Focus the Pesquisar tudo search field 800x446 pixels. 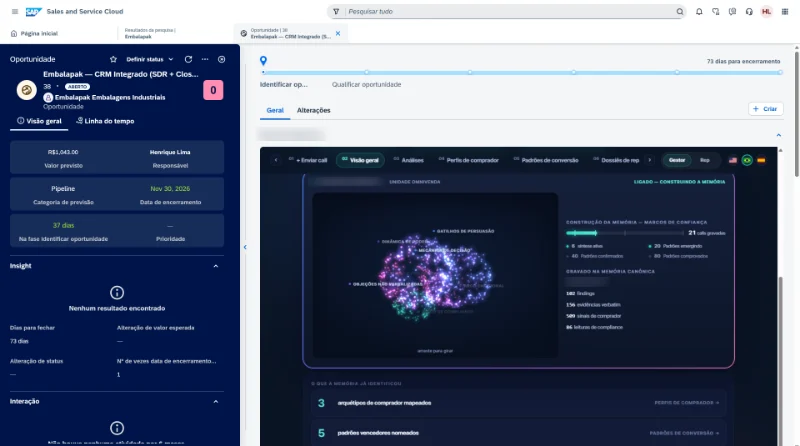point(510,11)
